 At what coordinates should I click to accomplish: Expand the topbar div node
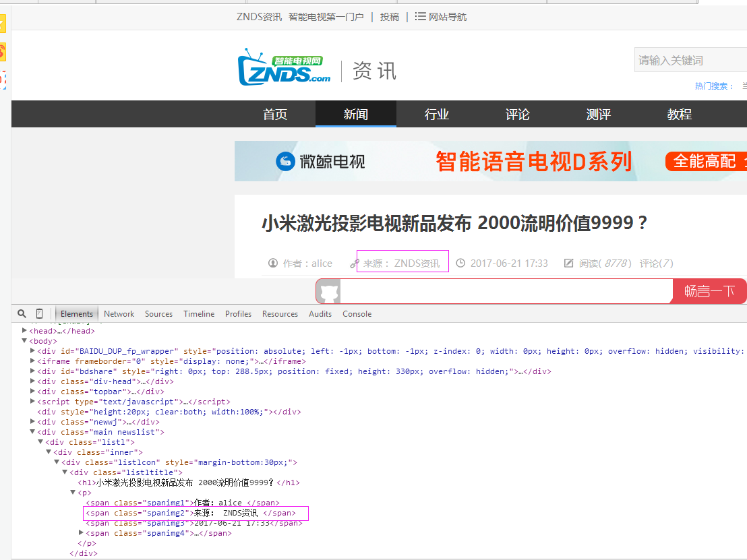pos(32,391)
